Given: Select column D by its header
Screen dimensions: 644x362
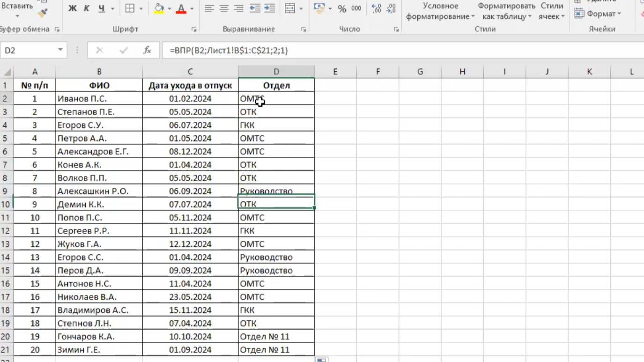Looking at the screenshot, I should [x=276, y=72].
